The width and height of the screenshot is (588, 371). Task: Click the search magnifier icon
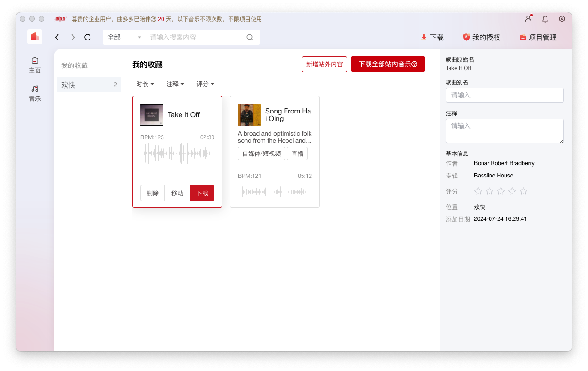pyautogui.click(x=250, y=37)
